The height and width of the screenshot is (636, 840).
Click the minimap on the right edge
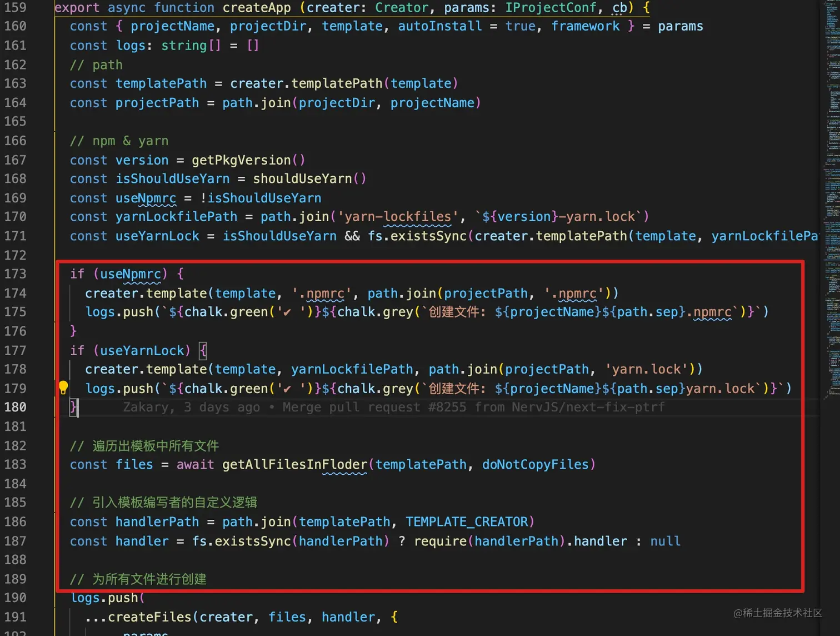(831, 200)
